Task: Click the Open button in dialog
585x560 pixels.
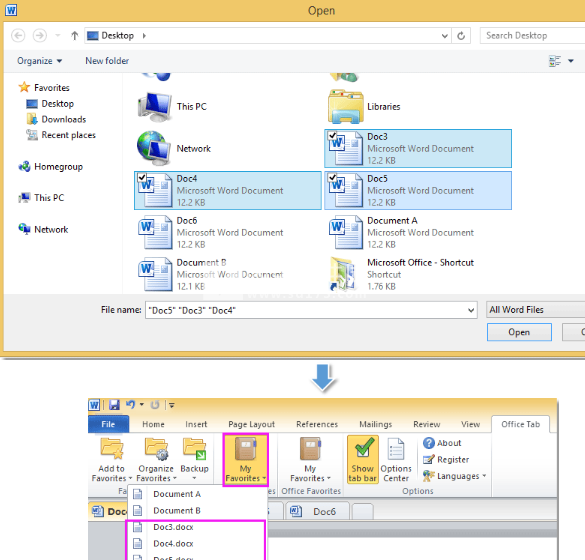Action: pyautogui.click(x=519, y=332)
